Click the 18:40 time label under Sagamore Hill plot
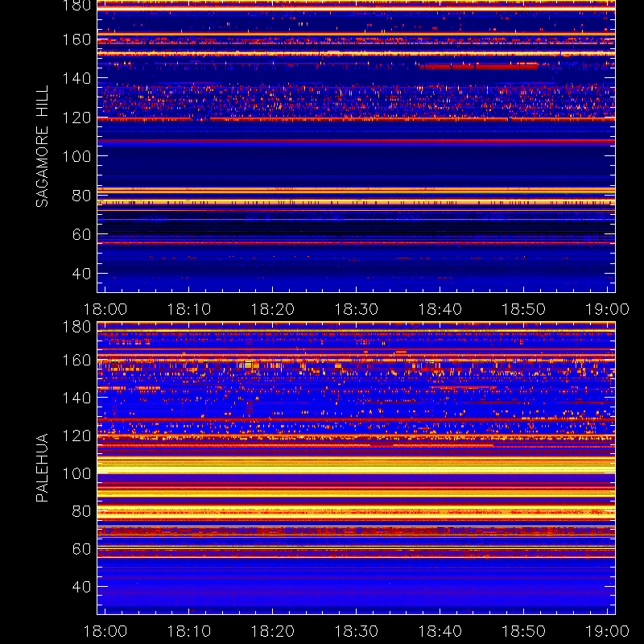644x644 pixels. [440, 309]
